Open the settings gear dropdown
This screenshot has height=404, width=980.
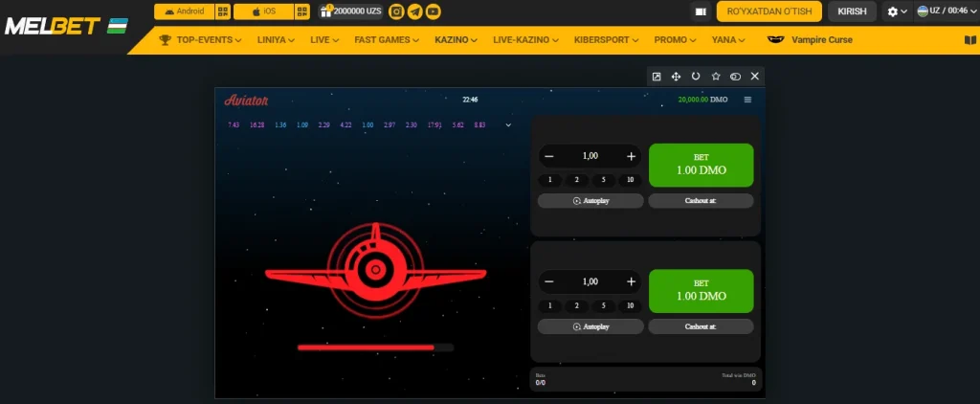pyautogui.click(x=898, y=11)
